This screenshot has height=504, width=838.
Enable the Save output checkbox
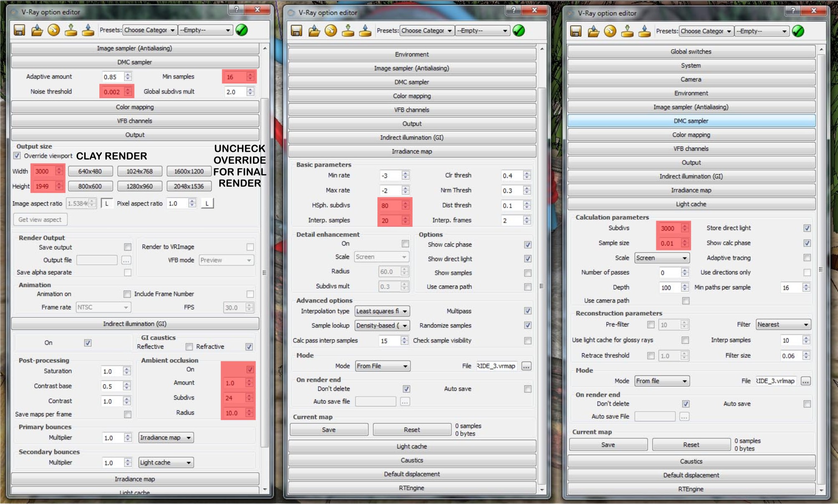pyautogui.click(x=128, y=247)
